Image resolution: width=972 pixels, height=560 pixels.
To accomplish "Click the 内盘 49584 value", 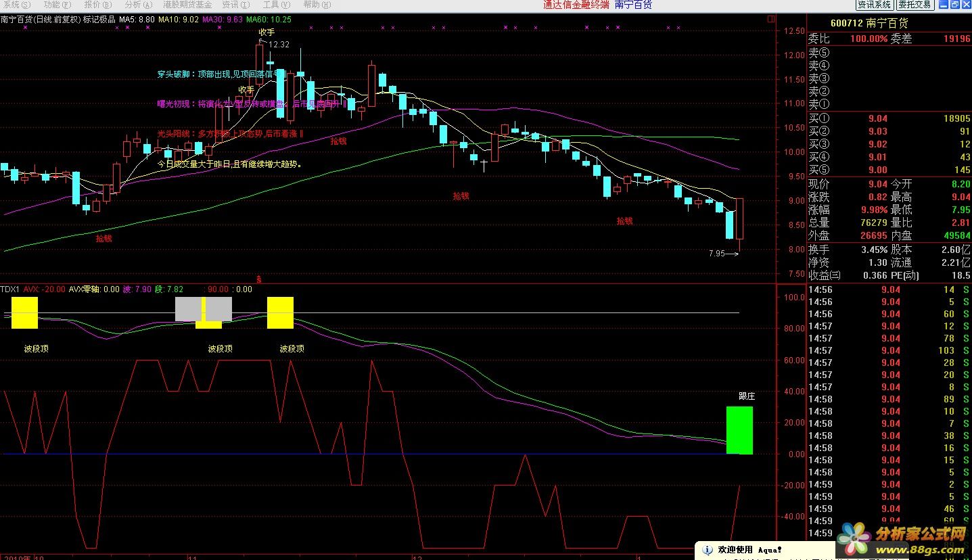I will [956, 235].
